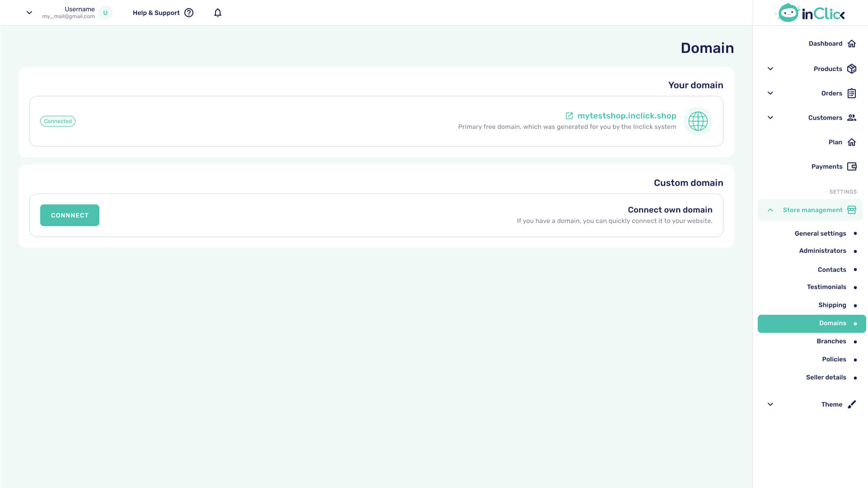The height and width of the screenshot is (488, 868).
Task: Click the globe icon beside your domain
Action: 698,121
